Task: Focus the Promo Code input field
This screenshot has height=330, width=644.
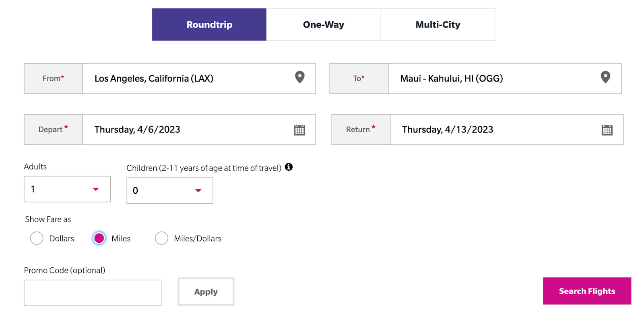Action: click(93, 293)
